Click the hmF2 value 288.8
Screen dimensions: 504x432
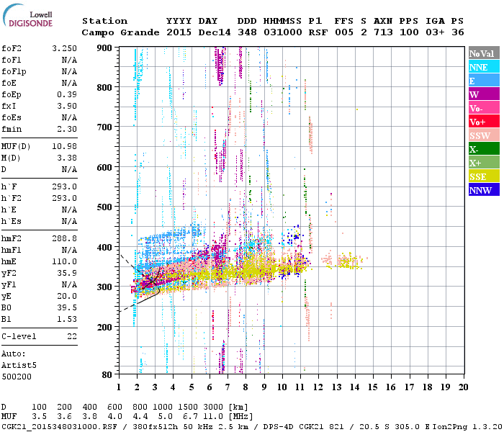pos(64,238)
